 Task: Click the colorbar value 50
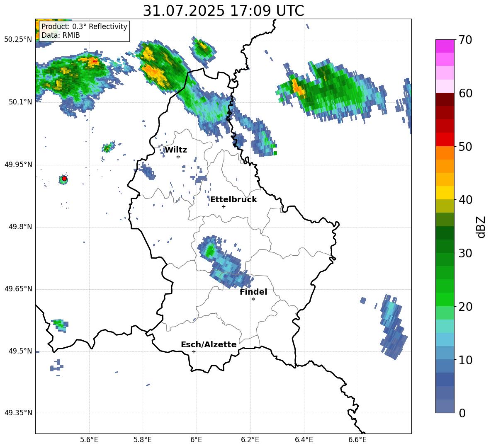(x=465, y=146)
